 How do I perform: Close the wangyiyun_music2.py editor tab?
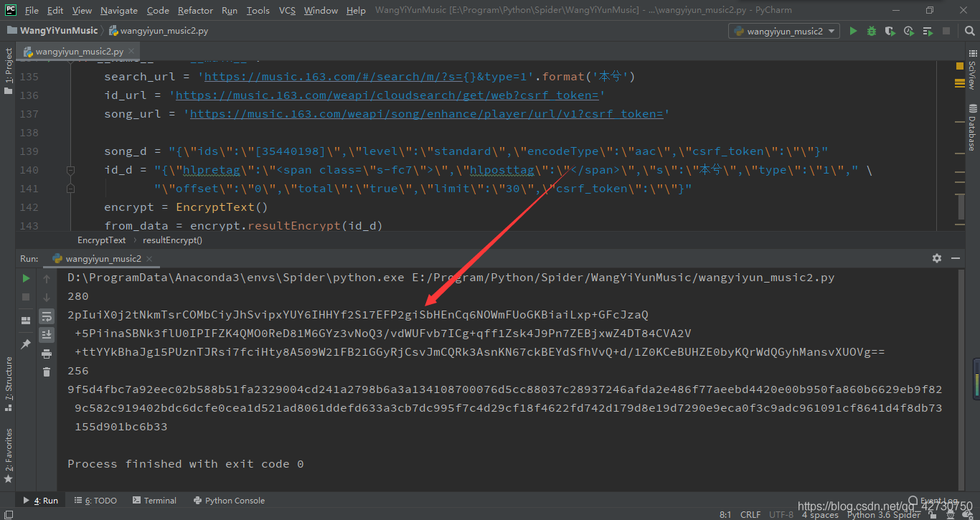pos(131,52)
